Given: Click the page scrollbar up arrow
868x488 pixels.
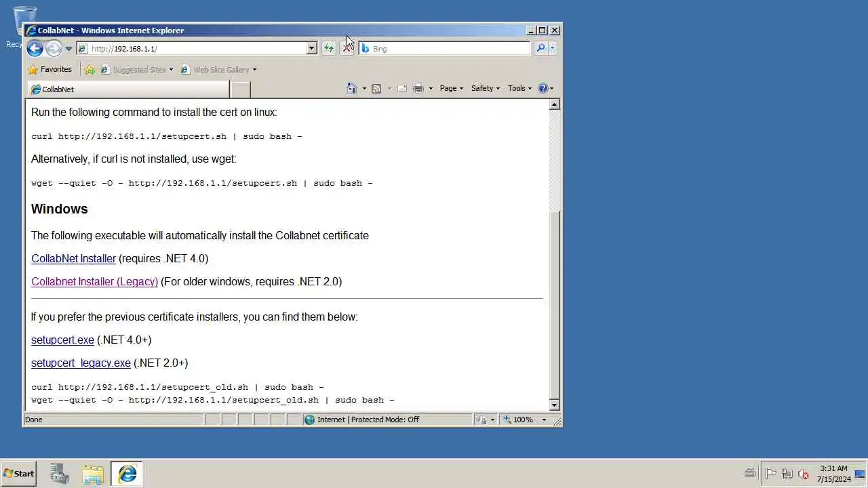Looking at the screenshot, I should coord(554,104).
